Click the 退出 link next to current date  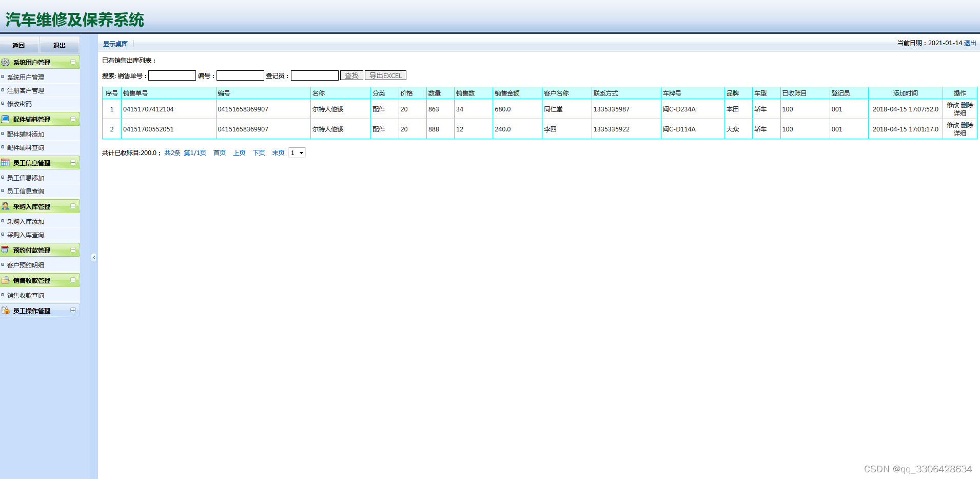coord(970,43)
